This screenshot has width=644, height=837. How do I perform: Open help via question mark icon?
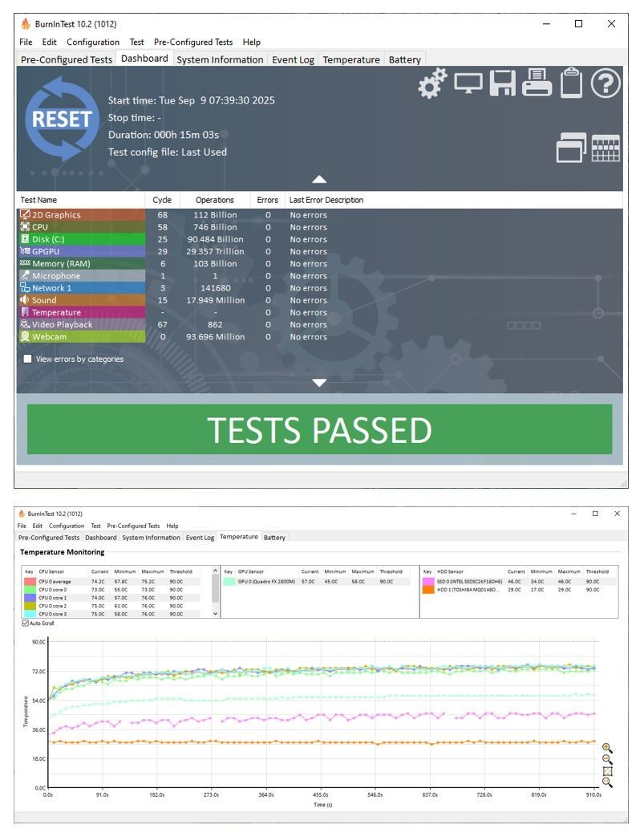tap(605, 83)
